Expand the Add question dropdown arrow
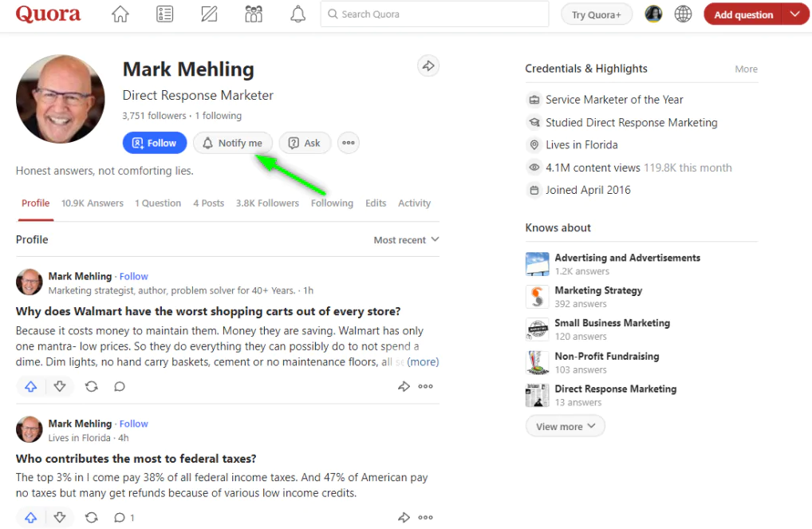Image resolution: width=812 pixels, height=529 pixels. pos(794,14)
